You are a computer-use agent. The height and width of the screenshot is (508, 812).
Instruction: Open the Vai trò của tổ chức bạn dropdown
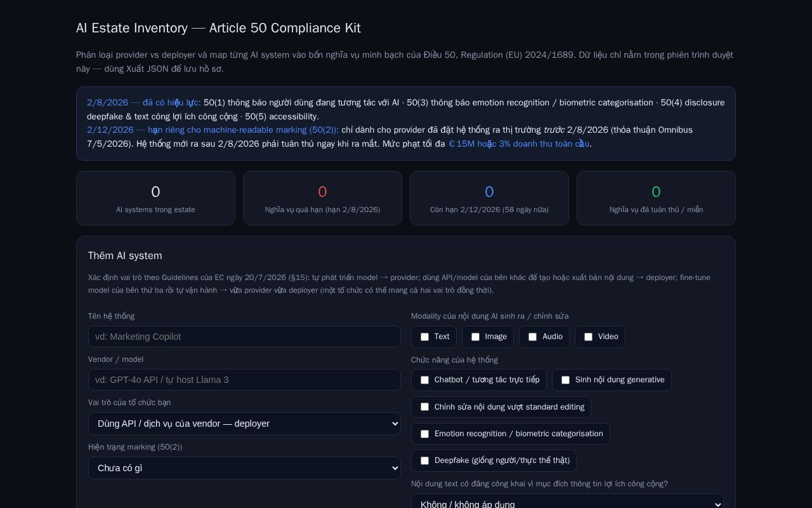pyautogui.click(x=244, y=424)
